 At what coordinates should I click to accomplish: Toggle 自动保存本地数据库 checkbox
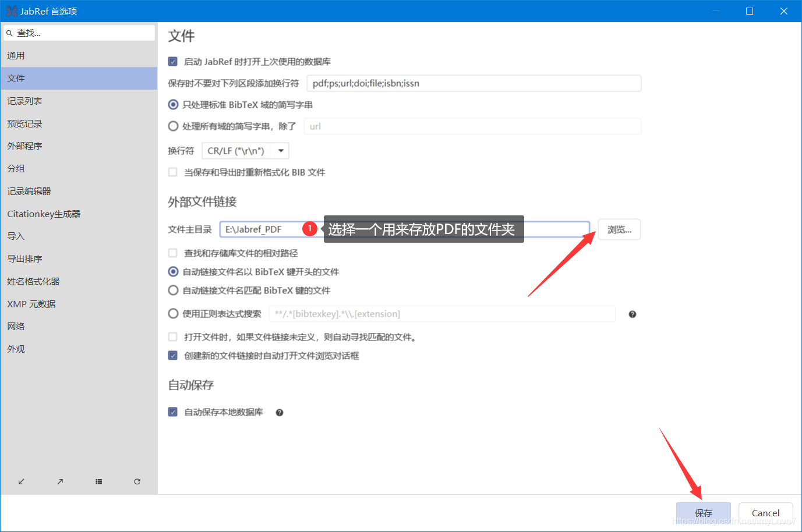(x=173, y=412)
